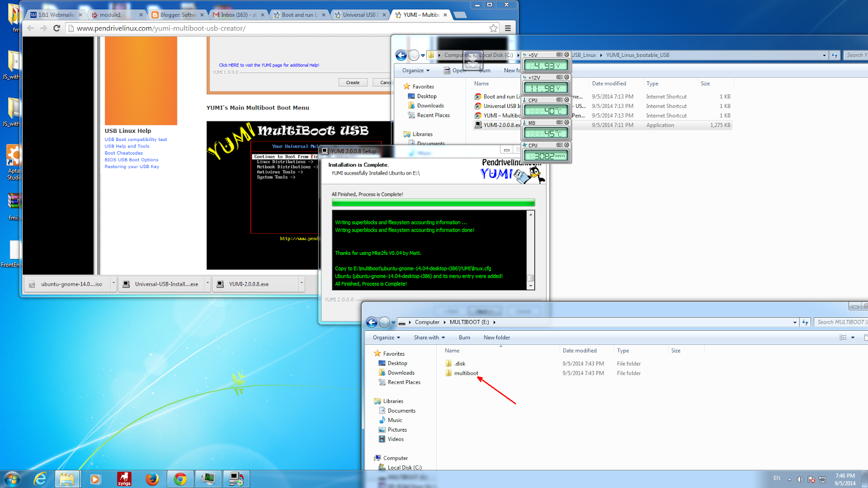
Task: Open a new Chrome tab
Action: coord(460,15)
